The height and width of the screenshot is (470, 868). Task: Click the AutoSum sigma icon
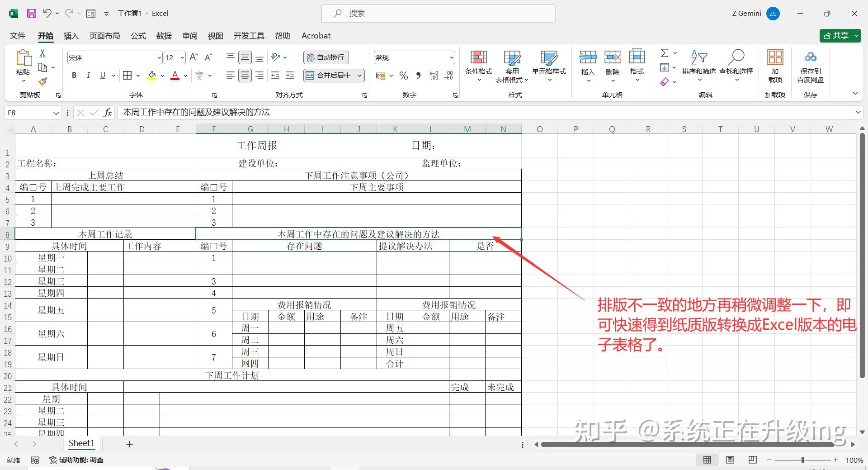(x=665, y=53)
